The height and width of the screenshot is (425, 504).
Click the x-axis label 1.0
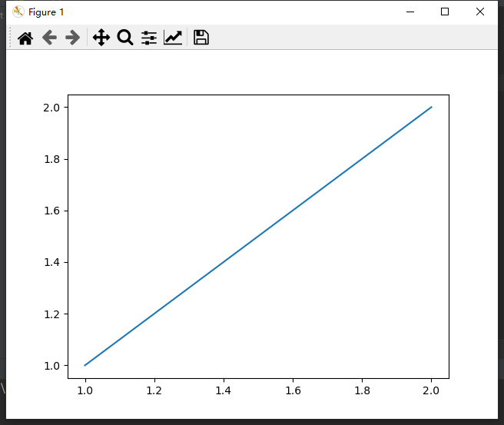85,390
